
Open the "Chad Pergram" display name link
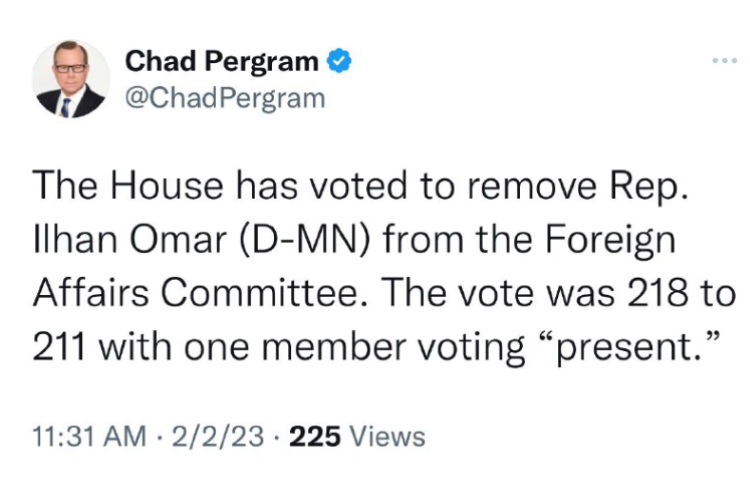(x=222, y=63)
